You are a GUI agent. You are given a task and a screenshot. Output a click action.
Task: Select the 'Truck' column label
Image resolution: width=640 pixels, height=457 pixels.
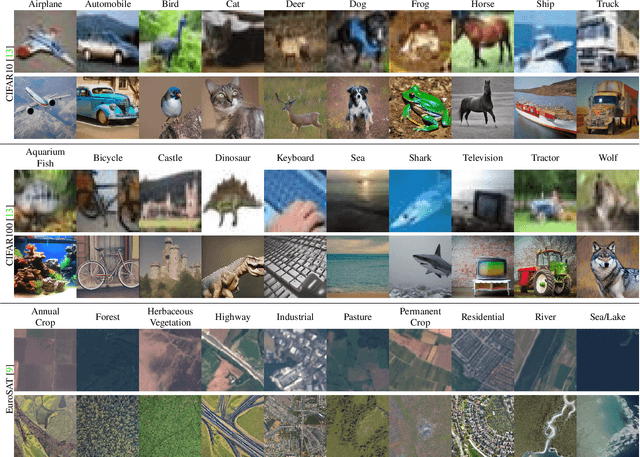pyautogui.click(x=608, y=4)
